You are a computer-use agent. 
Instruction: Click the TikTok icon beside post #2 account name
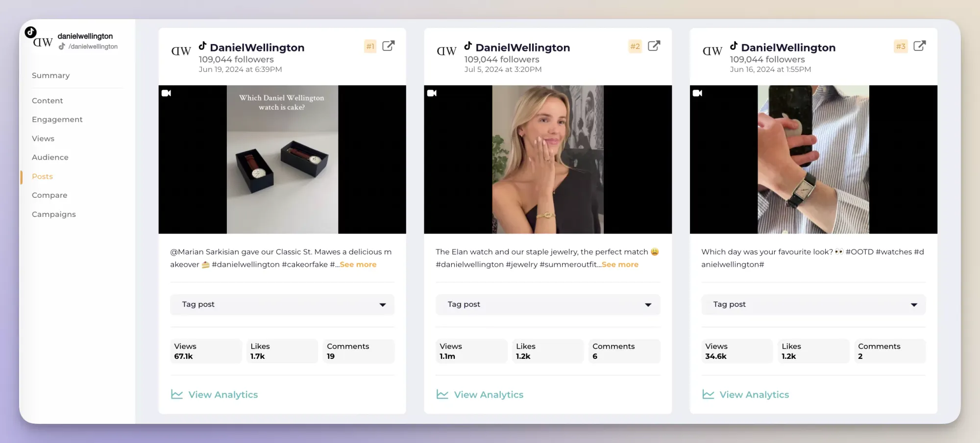coord(468,46)
